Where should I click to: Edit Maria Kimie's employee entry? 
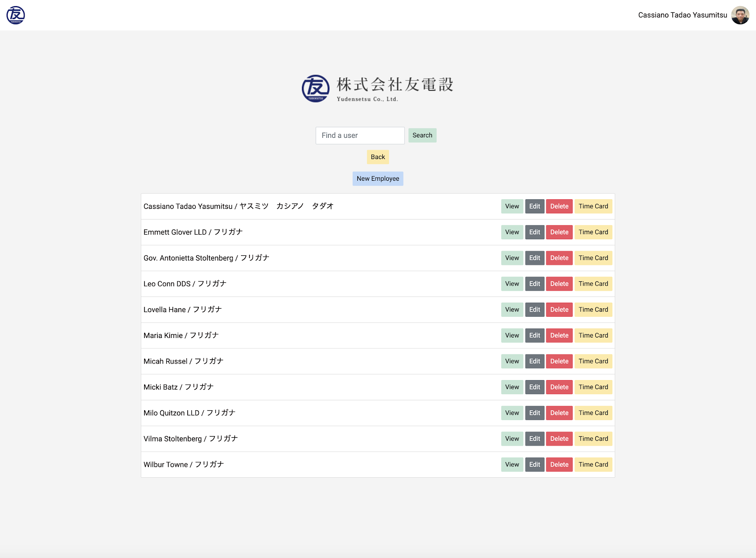[535, 336]
